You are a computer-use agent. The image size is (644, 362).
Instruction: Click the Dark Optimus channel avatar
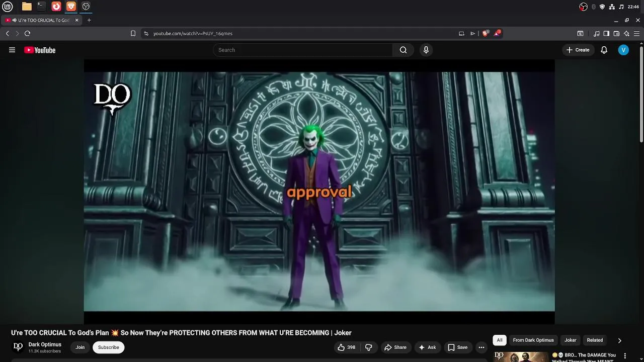[18, 347]
